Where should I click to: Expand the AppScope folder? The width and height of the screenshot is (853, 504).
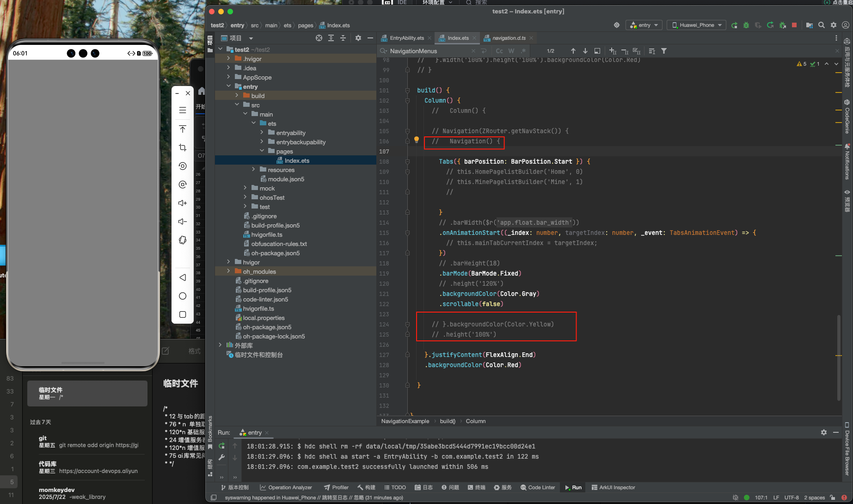pos(228,77)
